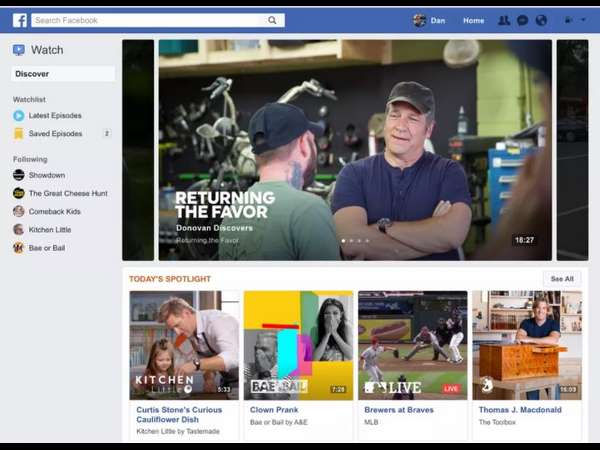Click the Showdown show avatar
The width and height of the screenshot is (600, 450).
point(19,175)
